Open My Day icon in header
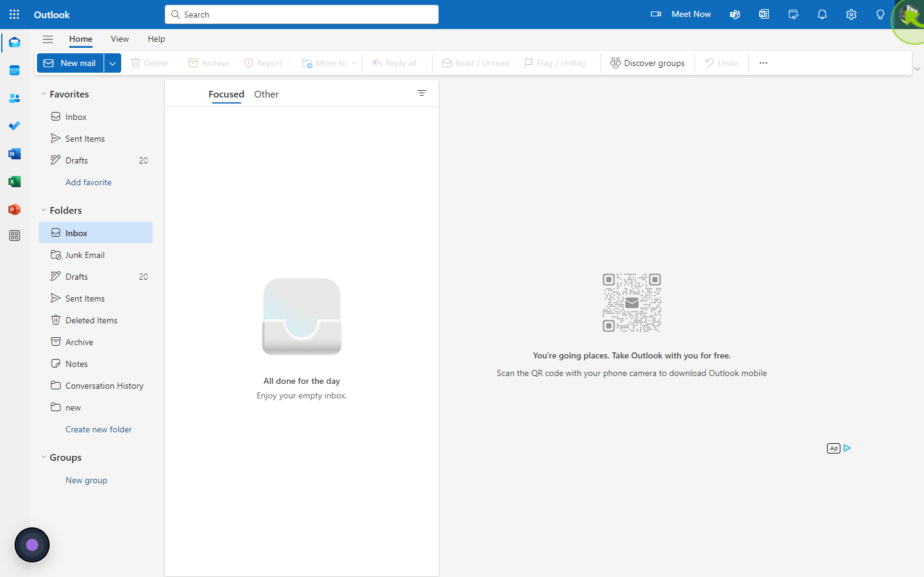Screen dimensions: 924x577 pos(793,15)
